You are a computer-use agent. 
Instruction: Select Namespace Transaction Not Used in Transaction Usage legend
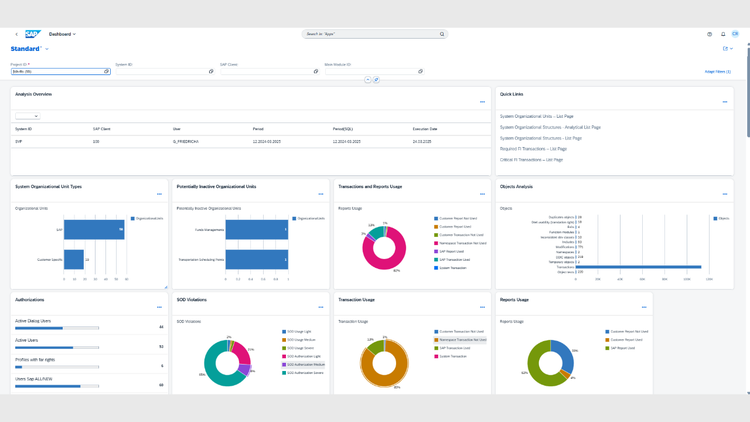[x=460, y=340]
